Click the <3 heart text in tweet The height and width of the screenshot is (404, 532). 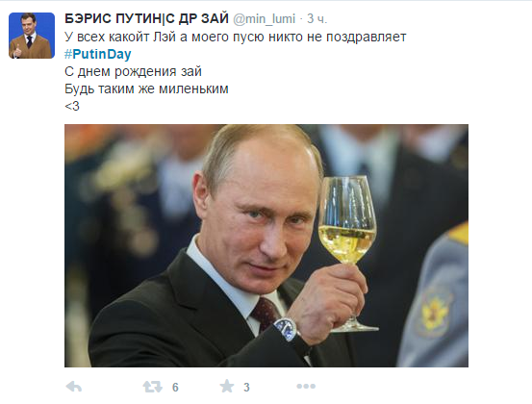(72, 106)
